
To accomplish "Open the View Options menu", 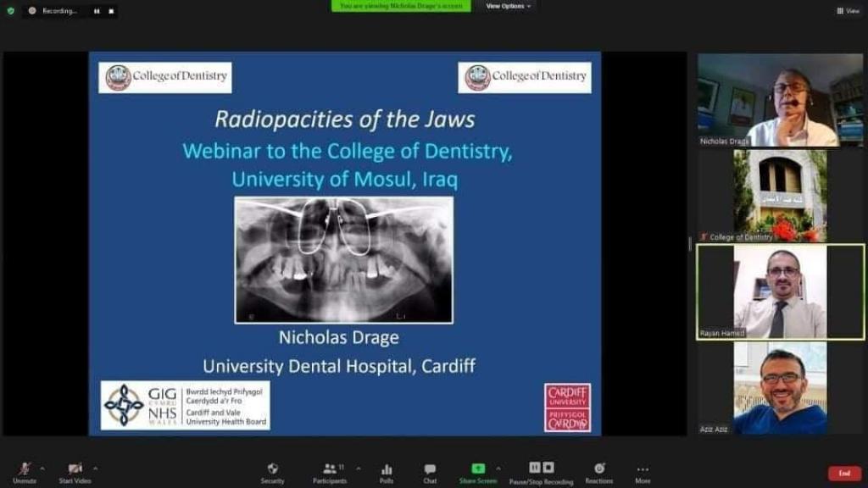I will 509,6.
